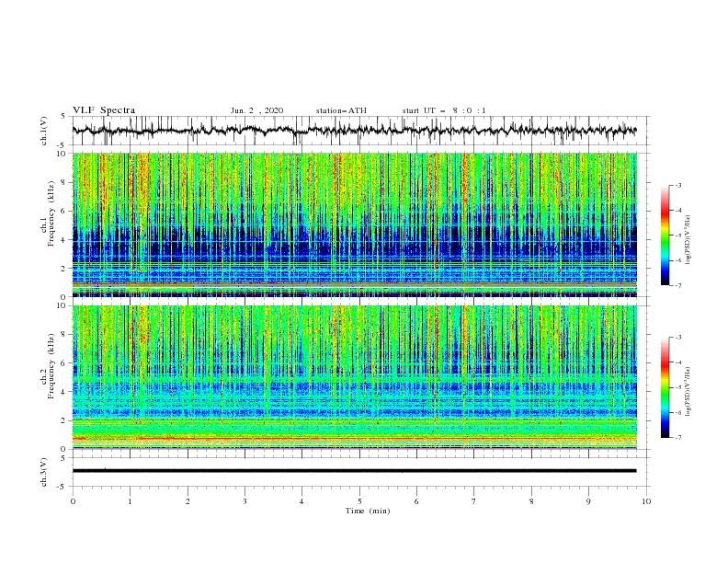728x563 pixels.
Task: Click the ch.1 voltage waveform trace
Action: click(354, 131)
